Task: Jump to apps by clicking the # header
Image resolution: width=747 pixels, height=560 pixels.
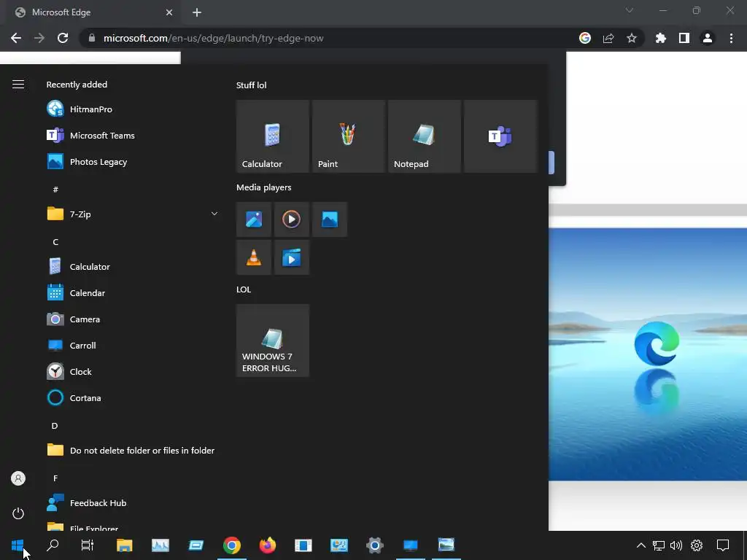Action: 55,190
